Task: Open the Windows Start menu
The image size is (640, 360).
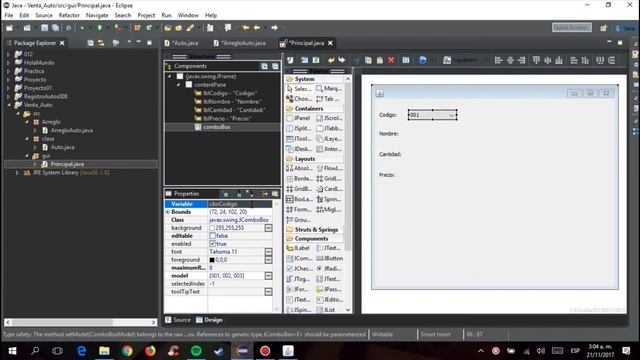Action: click(x=12, y=351)
